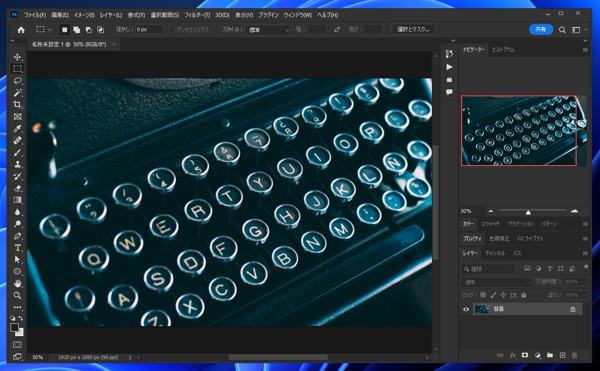
Task: Select the Eyedropper tool
Action: click(18, 129)
